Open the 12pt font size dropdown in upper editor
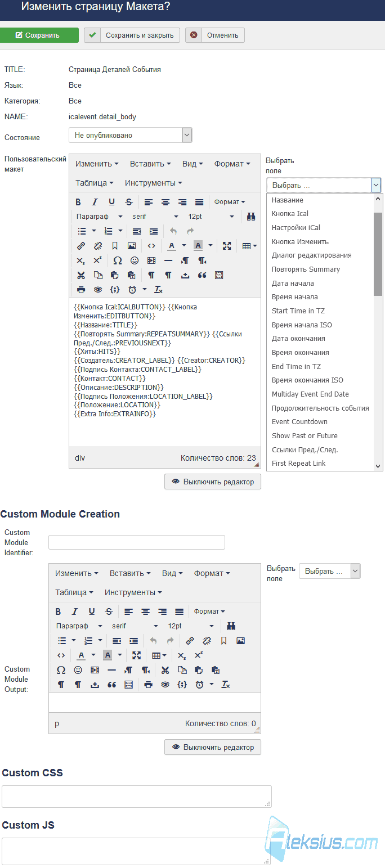 [x=211, y=217]
